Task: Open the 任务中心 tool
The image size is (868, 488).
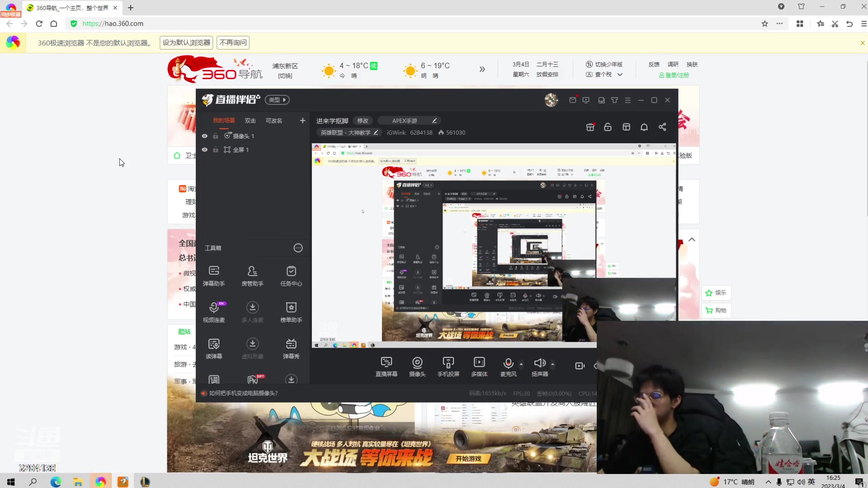Action: click(291, 276)
